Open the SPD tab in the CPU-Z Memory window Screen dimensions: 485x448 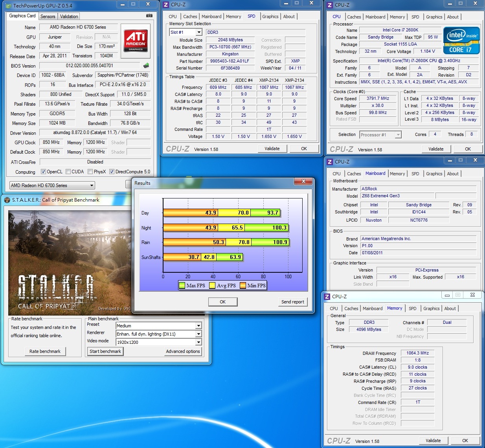413,308
